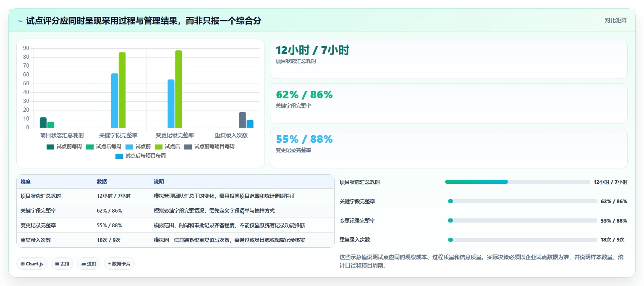This screenshot has width=644, height=286.
Task: Toggle the 试点后每项目每周 legend series
Action: point(141,156)
